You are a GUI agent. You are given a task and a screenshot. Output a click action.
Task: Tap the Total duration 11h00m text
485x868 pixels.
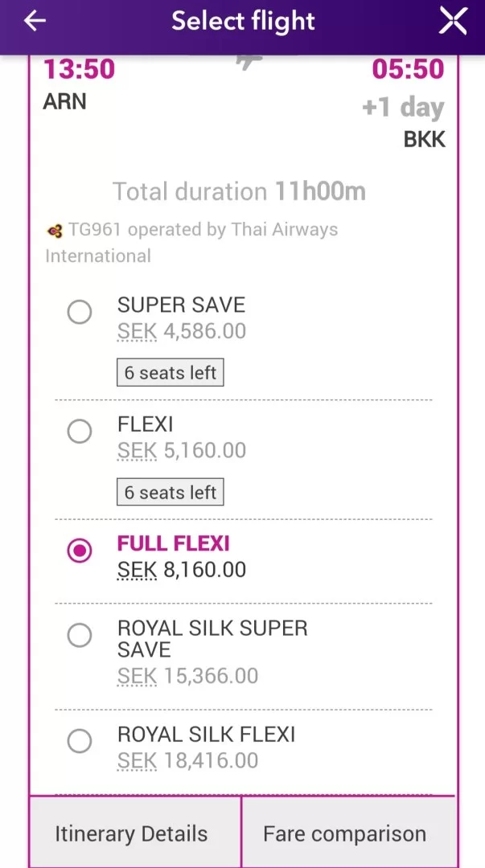pos(239,191)
